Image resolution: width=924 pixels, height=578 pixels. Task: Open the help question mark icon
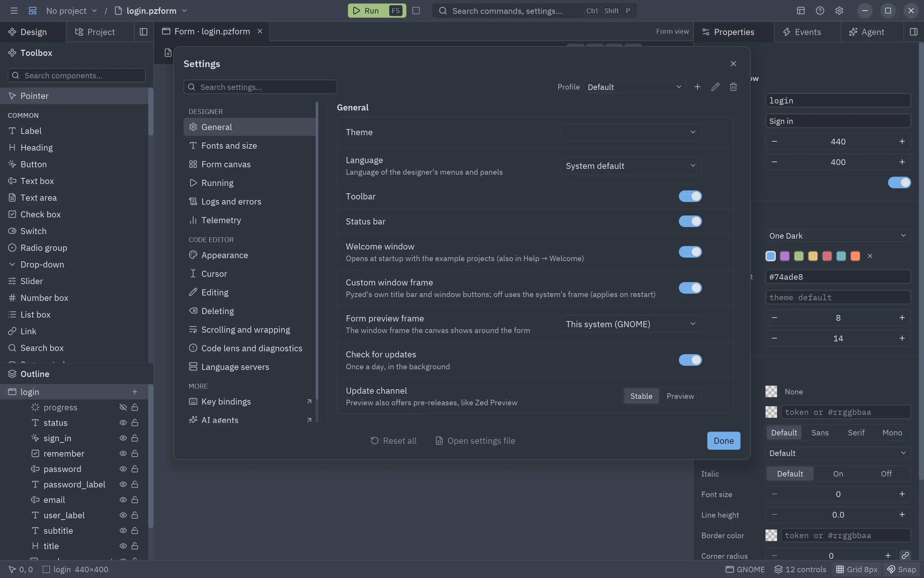(820, 11)
